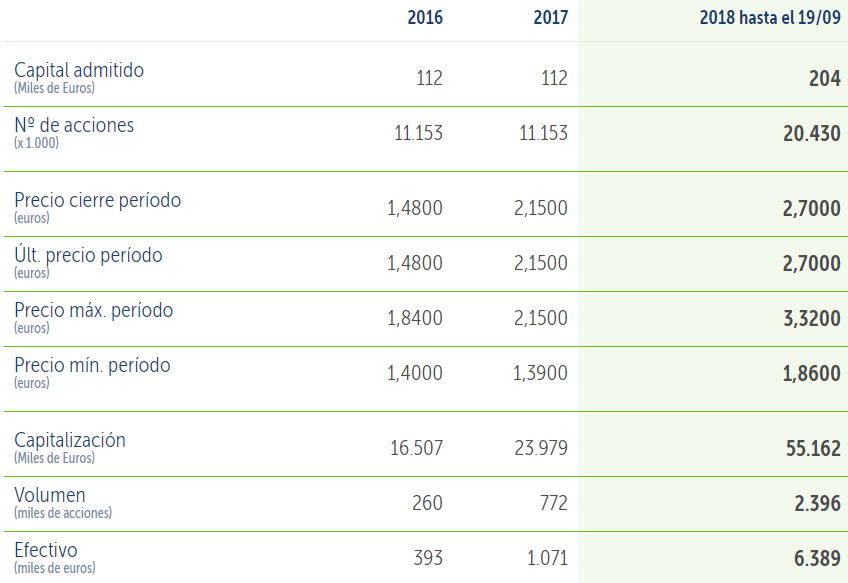This screenshot has width=848, height=583.
Task: Click the 2018 maximum price 3,3200
Action: [811, 318]
